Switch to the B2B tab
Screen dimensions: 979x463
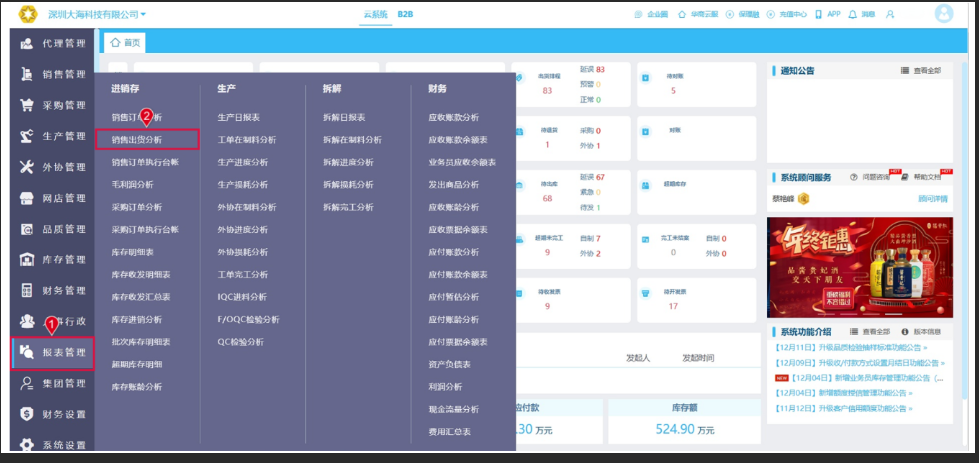[x=405, y=14]
